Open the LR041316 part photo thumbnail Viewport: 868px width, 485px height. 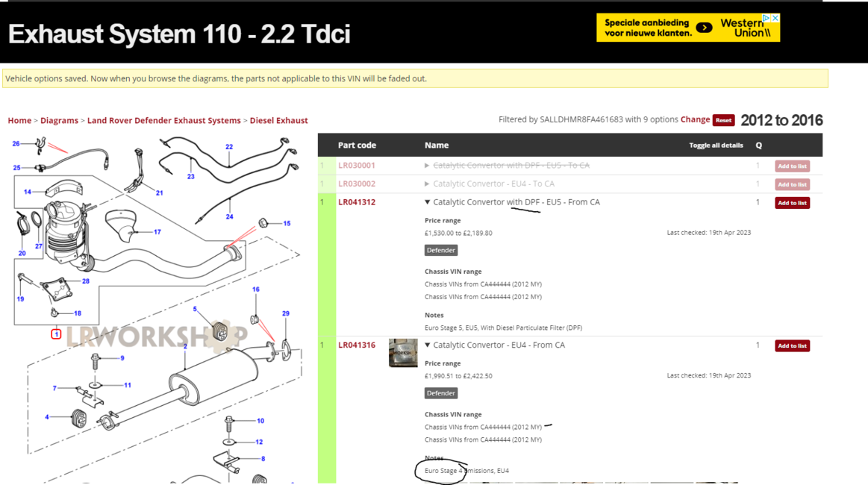pos(403,353)
